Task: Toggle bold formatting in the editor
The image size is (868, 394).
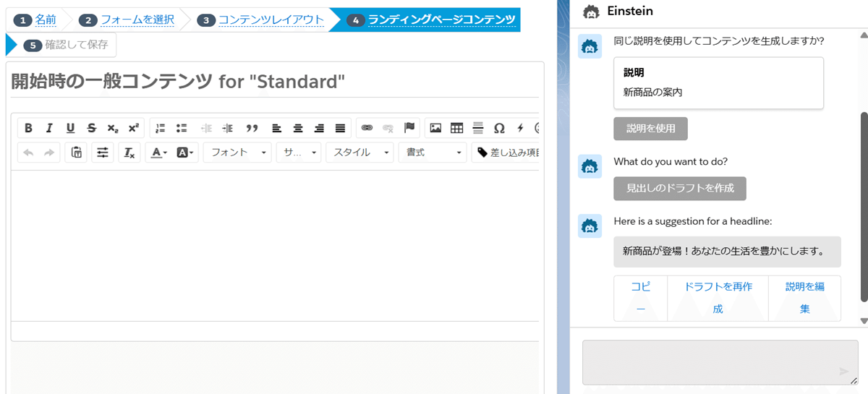Action: pyautogui.click(x=28, y=128)
